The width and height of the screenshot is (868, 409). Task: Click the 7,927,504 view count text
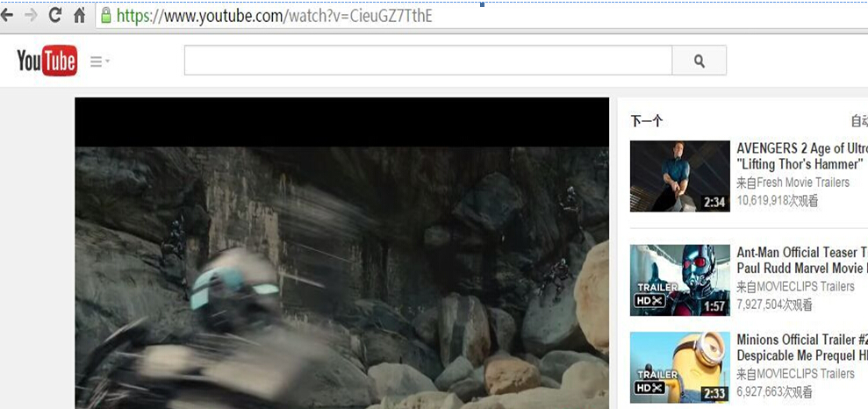[x=774, y=305]
